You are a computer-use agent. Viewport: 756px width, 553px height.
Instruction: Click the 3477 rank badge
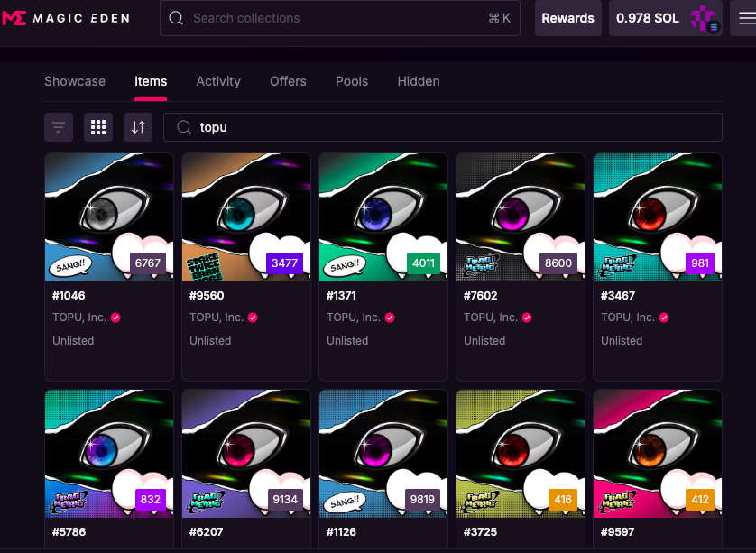point(284,263)
